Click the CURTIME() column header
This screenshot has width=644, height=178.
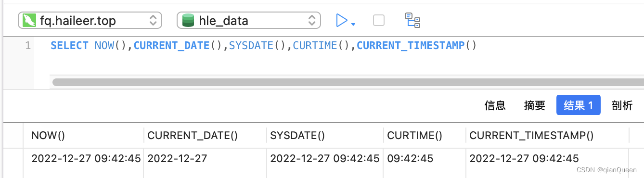coord(425,136)
